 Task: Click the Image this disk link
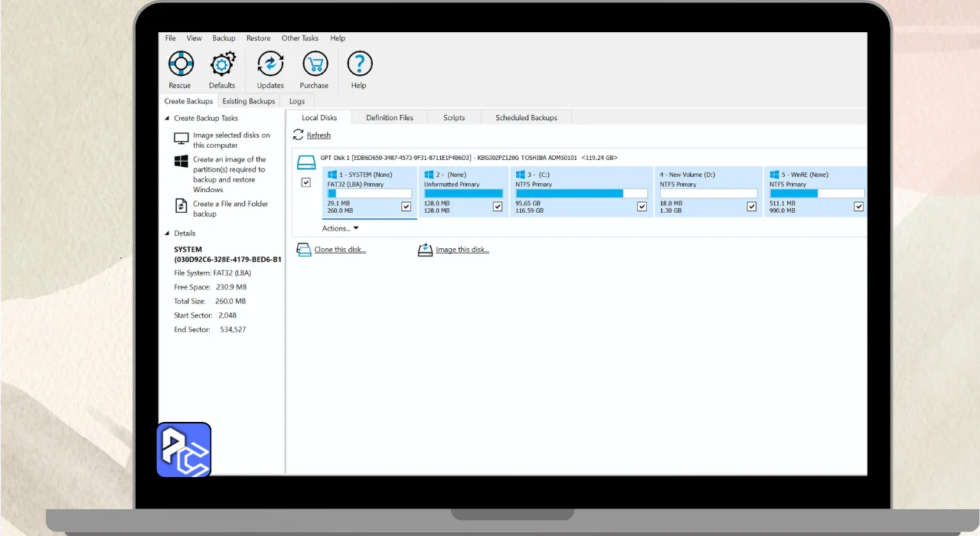point(462,250)
